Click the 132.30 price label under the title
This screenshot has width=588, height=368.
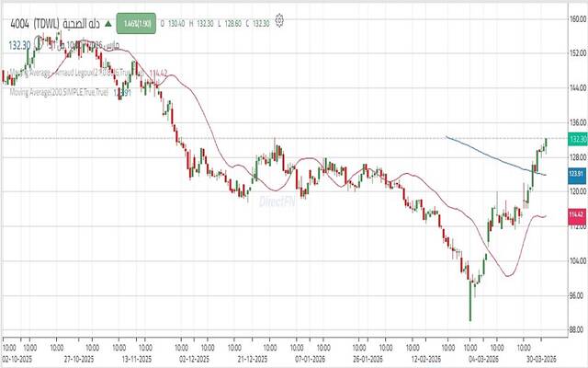(20, 42)
